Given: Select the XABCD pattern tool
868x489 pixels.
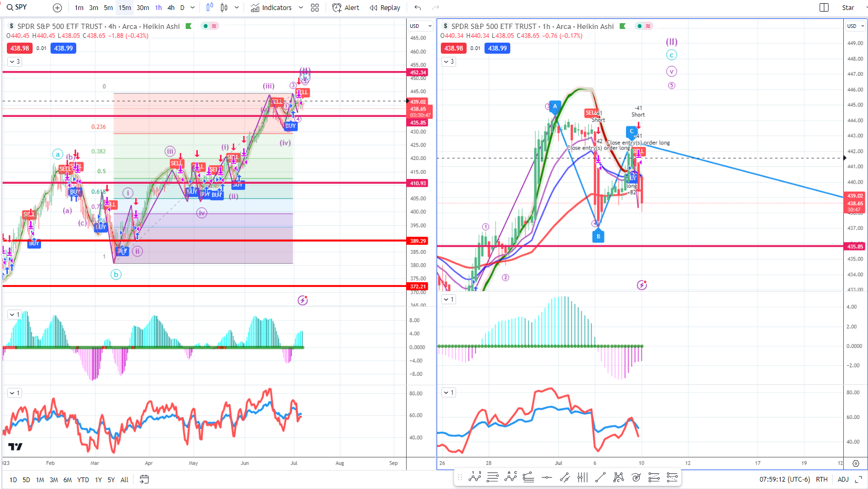Looking at the screenshot, I should click(x=619, y=477).
